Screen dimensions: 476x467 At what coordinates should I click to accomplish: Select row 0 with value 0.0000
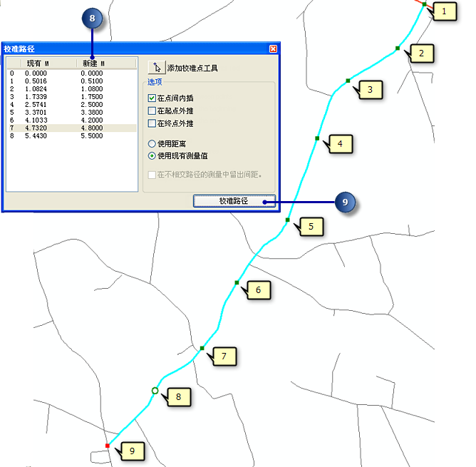(72, 73)
